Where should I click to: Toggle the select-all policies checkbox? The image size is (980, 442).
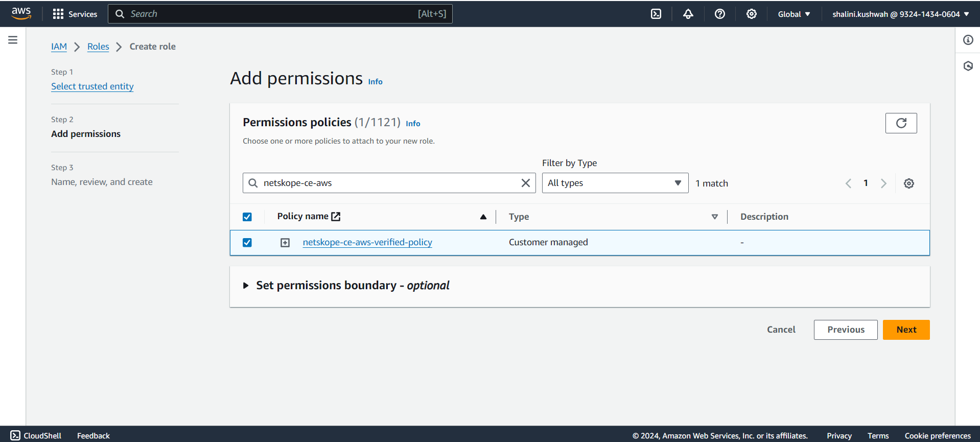click(x=247, y=217)
